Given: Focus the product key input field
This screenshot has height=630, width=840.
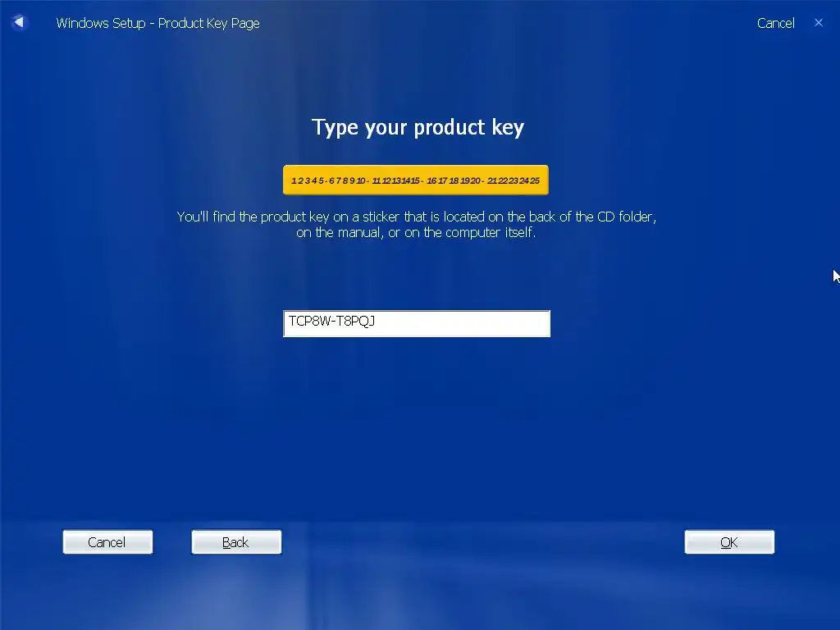Looking at the screenshot, I should (x=417, y=323).
